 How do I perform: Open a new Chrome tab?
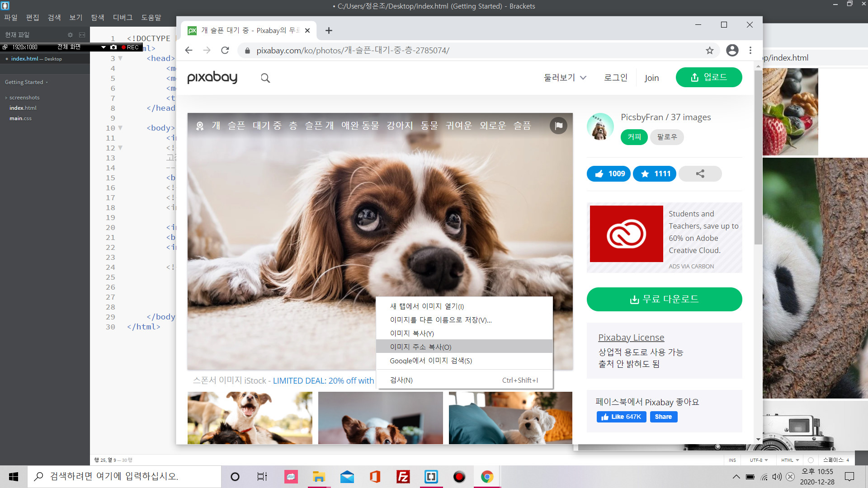329,30
